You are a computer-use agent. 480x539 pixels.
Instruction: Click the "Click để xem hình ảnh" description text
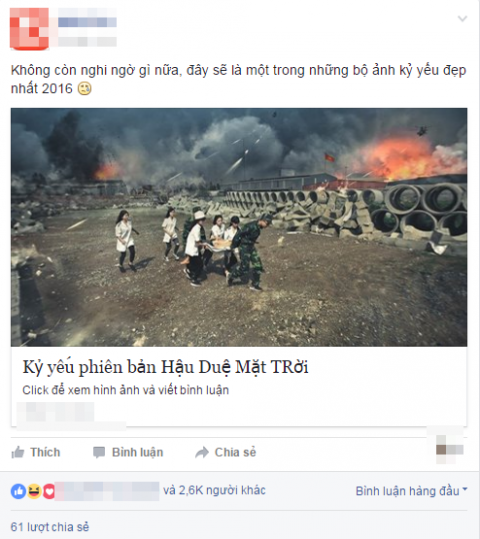coord(126,390)
